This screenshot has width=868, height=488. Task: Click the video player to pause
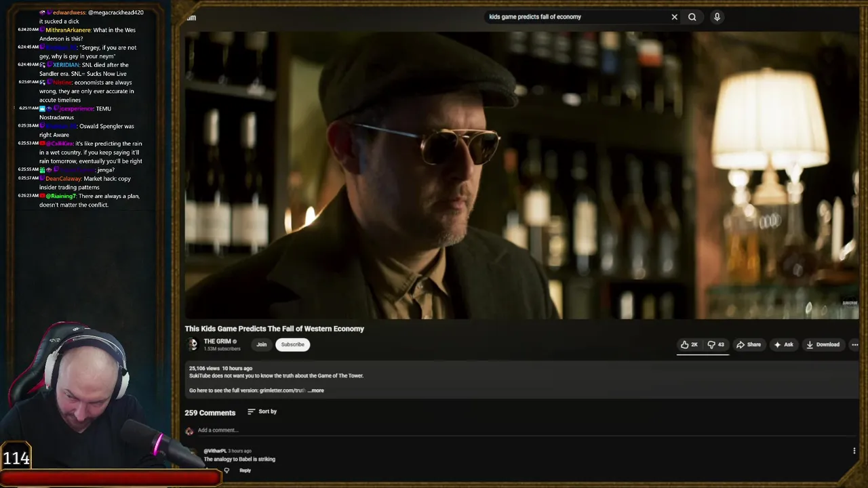click(x=521, y=175)
